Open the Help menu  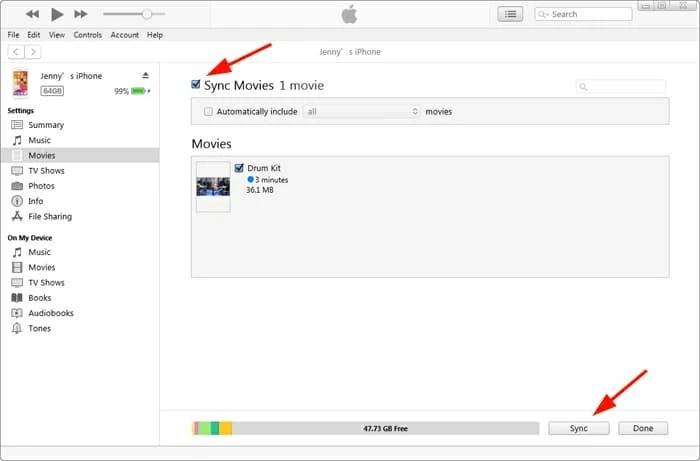coord(155,35)
